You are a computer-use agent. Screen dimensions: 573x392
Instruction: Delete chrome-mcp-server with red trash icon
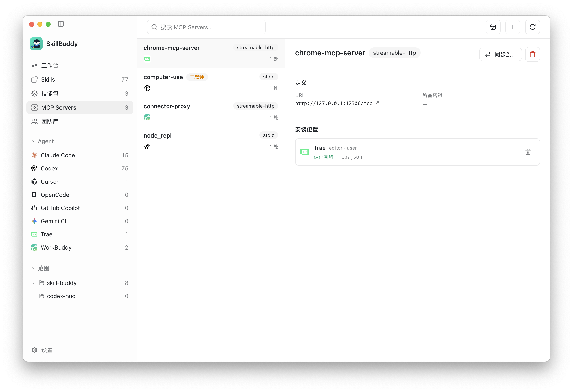(532, 54)
